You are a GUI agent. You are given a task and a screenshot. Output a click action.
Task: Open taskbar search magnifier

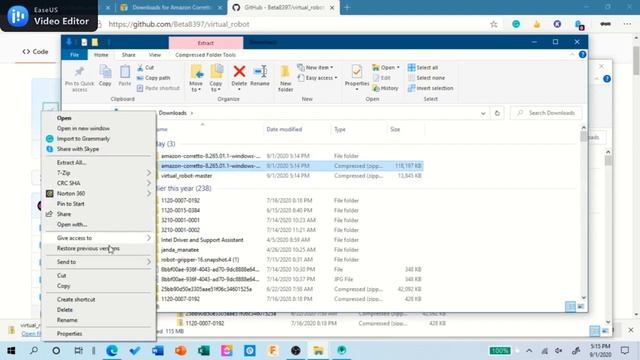(34, 350)
